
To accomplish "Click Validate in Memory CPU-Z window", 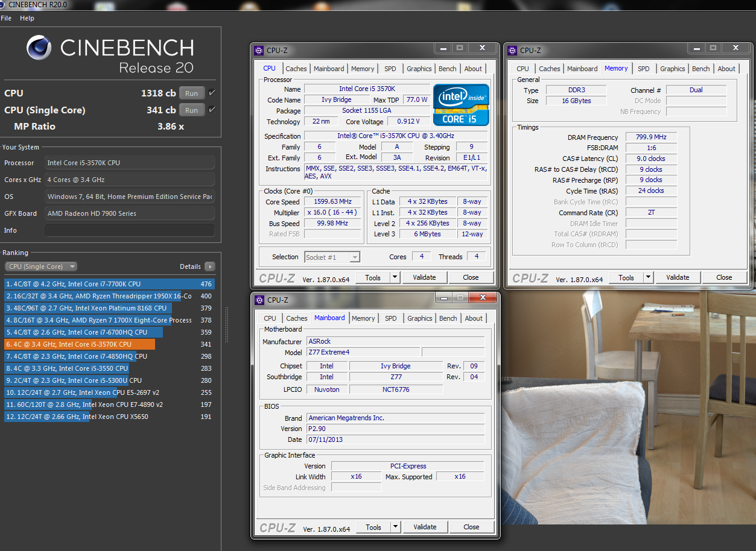I will click(x=678, y=277).
